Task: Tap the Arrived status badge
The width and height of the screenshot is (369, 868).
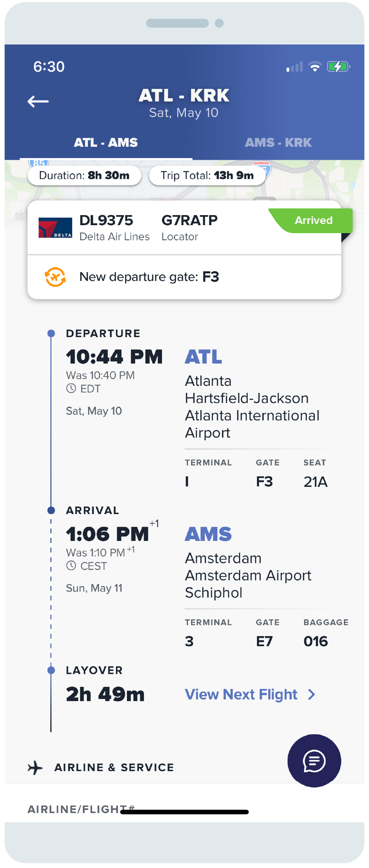Action: (x=313, y=221)
